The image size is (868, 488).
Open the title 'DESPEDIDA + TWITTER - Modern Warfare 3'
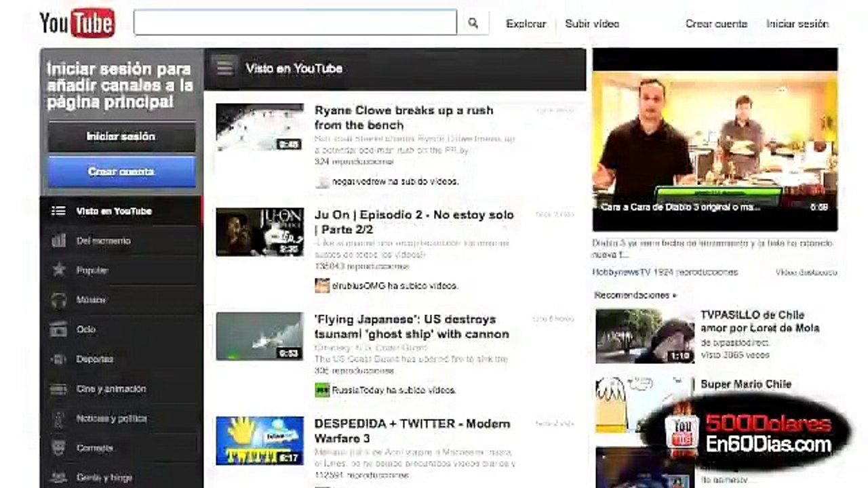pos(412,431)
